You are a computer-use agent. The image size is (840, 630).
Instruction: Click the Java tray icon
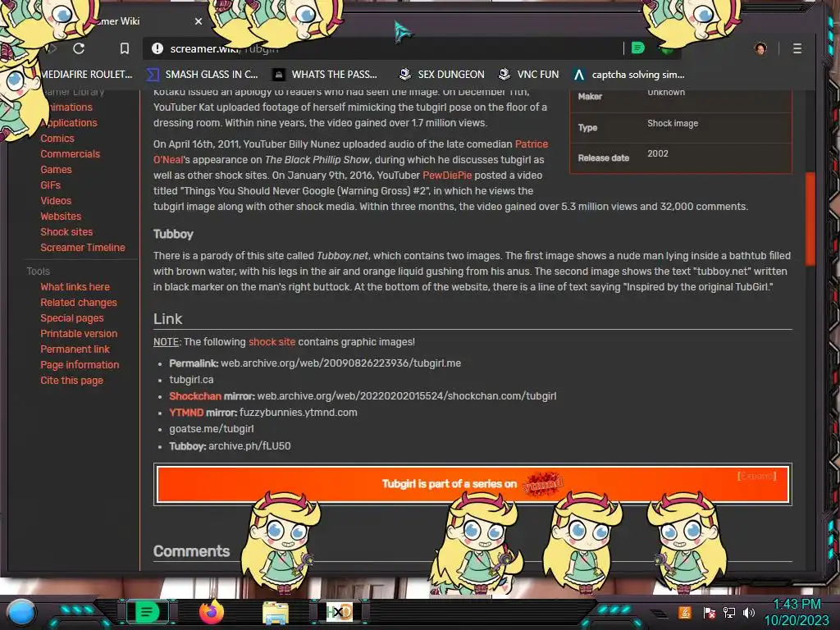click(x=685, y=612)
